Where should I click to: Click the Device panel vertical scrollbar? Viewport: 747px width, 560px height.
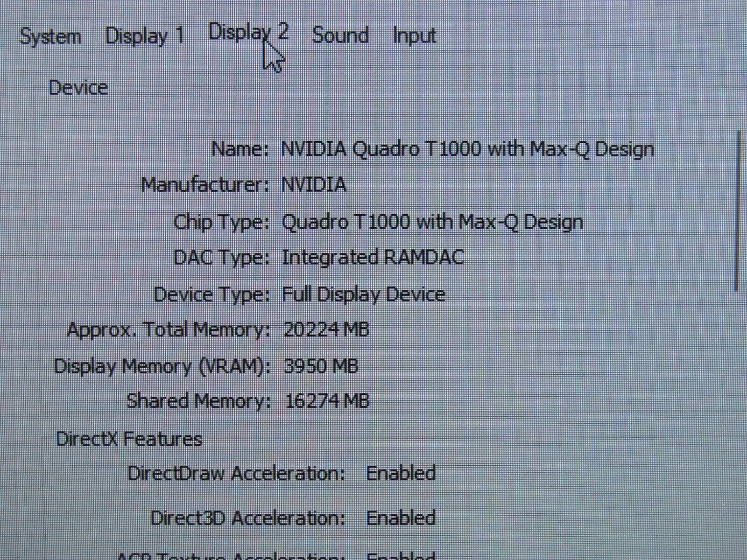click(x=737, y=211)
